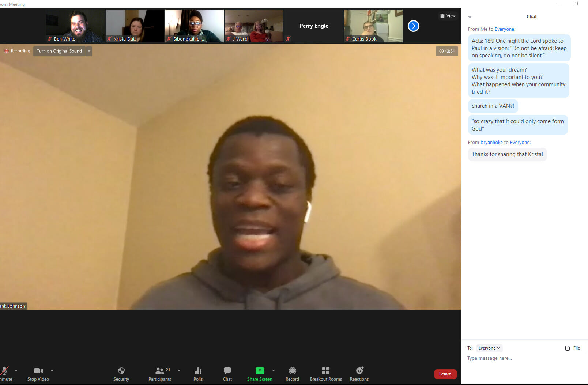Screen dimensions: 588x385
Task: Open the Security shield options
Action: pyautogui.click(x=121, y=374)
